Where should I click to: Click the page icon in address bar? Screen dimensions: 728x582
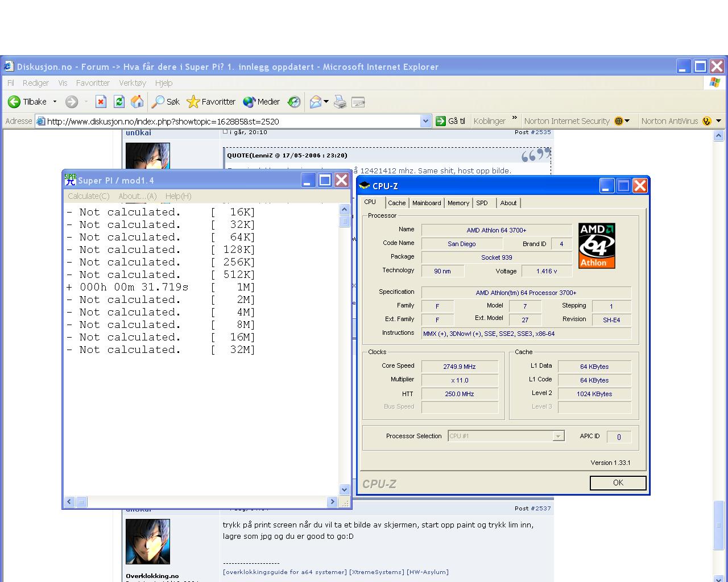pyautogui.click(x=40, y=120)
